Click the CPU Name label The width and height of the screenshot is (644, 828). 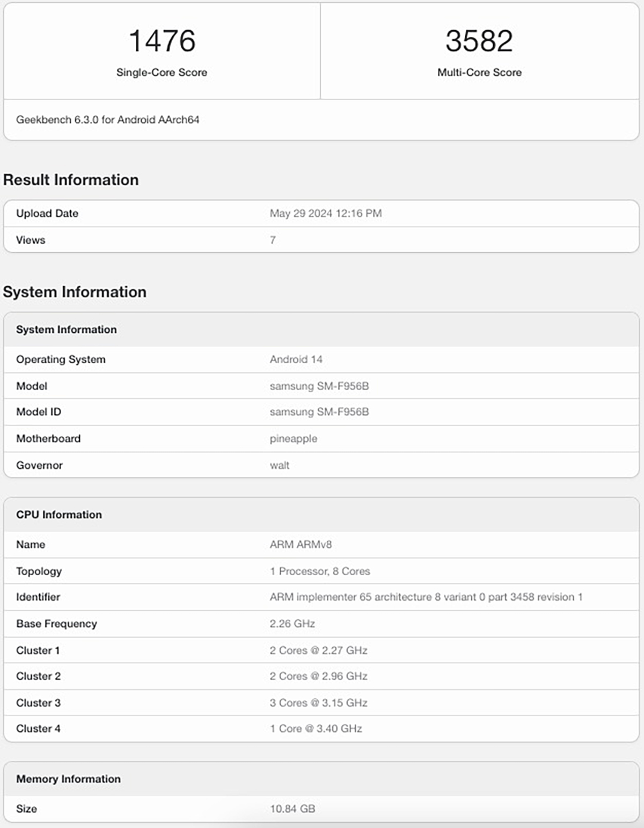pos(31,545)
